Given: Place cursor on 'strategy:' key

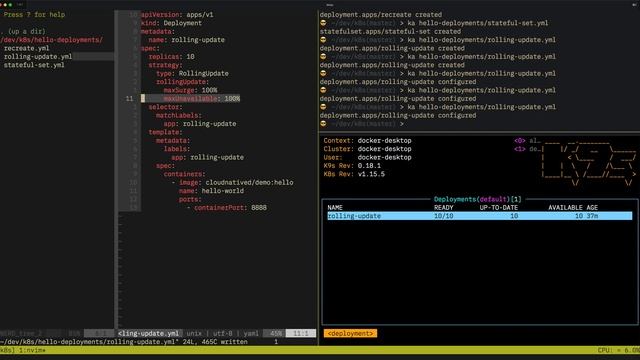Looking at the screenshot, I should click(166, 65).
